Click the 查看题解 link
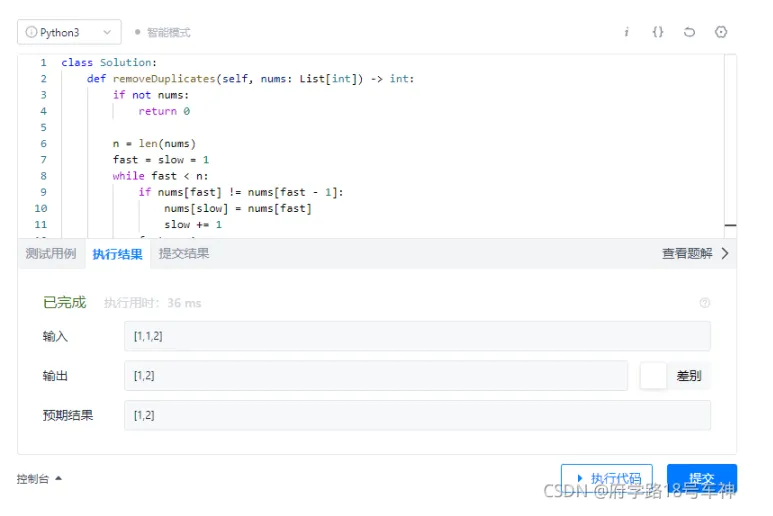The height and width of the screenshot is (516, 773). pos(687,254)
